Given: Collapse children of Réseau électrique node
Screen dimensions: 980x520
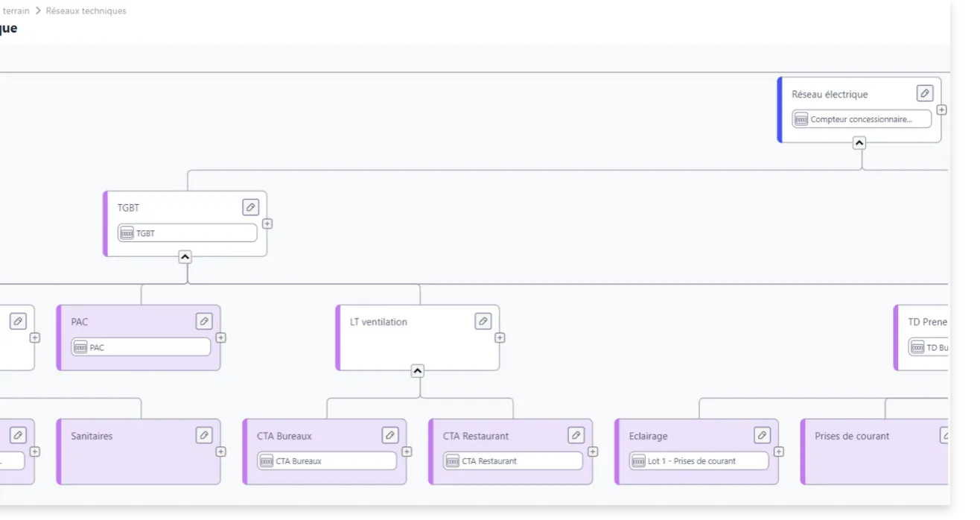Looking at the screenshot, I should 859,143.
